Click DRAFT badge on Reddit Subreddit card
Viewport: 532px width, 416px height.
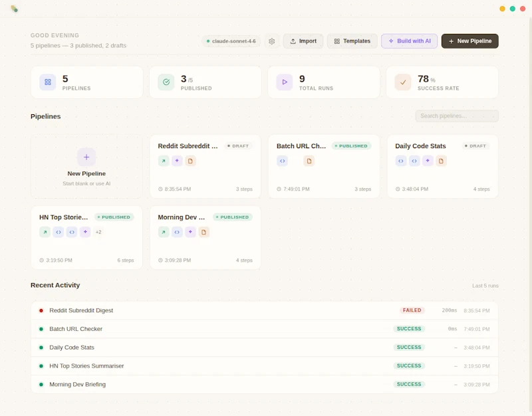pos(238,146)
